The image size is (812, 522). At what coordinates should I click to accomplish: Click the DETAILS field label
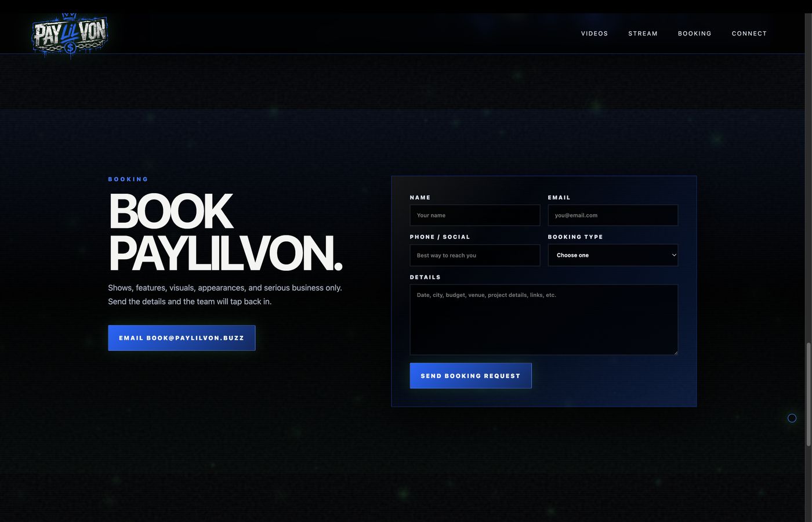(x=425, y=277)
